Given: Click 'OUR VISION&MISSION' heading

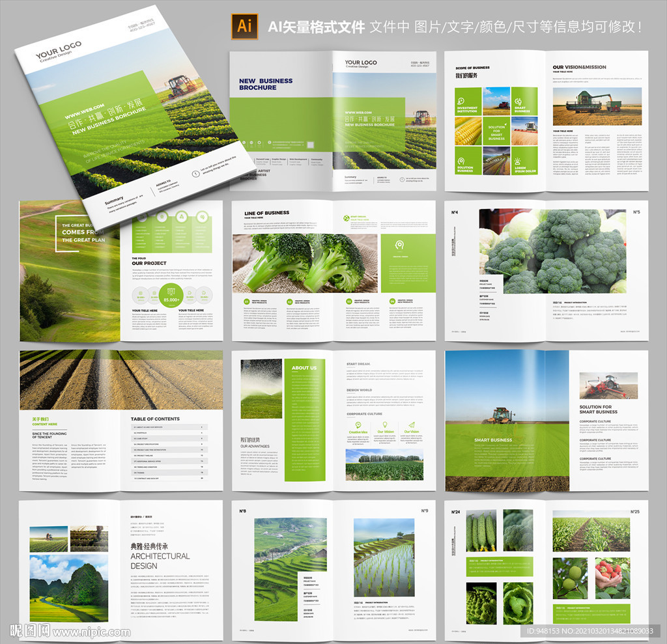Looking at the screenshot, I should [x=579, y=67].
